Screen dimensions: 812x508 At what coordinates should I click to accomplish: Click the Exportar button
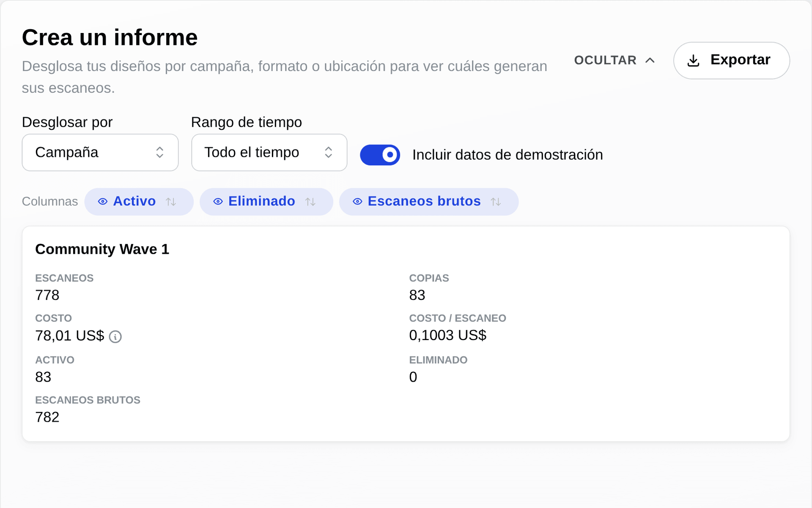[x=732, y=60]
